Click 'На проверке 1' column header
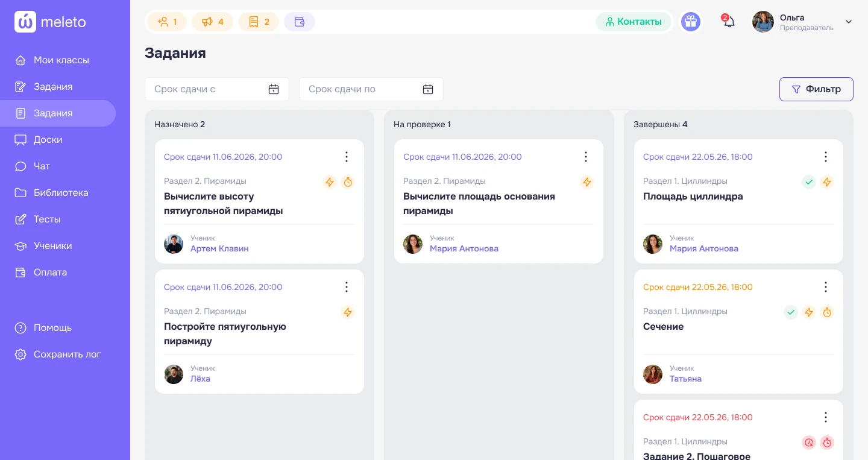868x460 pixels. click(422, 124)
